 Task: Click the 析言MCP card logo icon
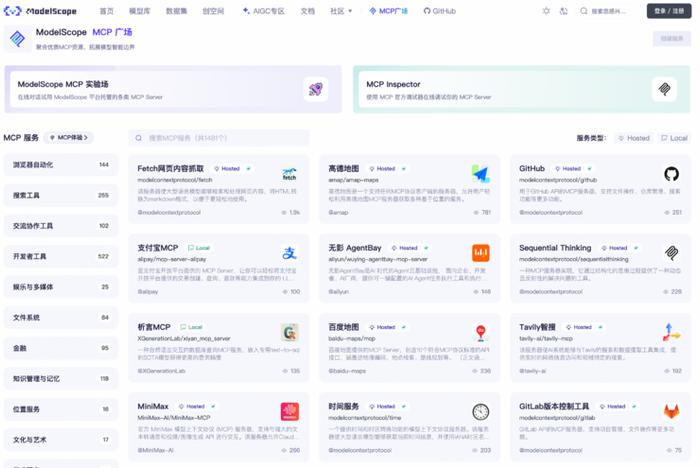[290, 332]
